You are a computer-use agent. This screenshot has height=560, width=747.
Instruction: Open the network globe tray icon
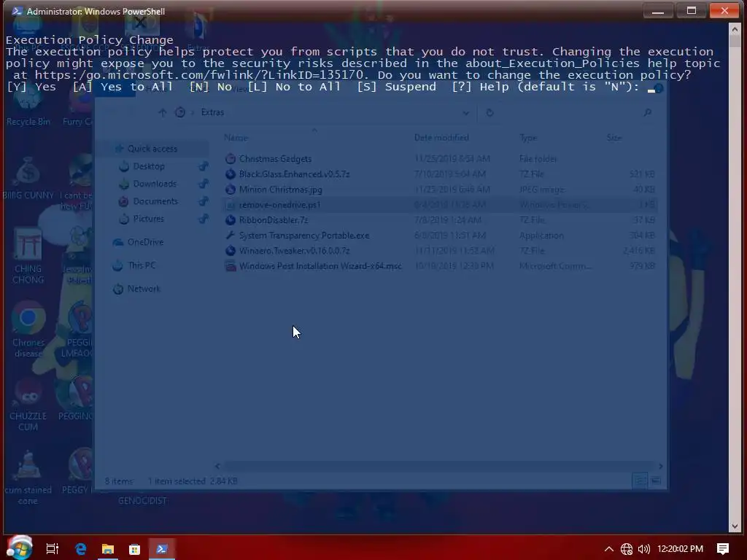pos(627,549)
